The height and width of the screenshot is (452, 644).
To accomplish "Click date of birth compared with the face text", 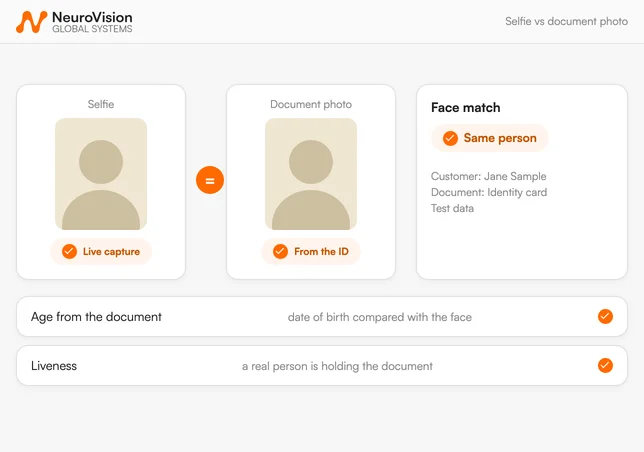I will click(x=380, y=317).
